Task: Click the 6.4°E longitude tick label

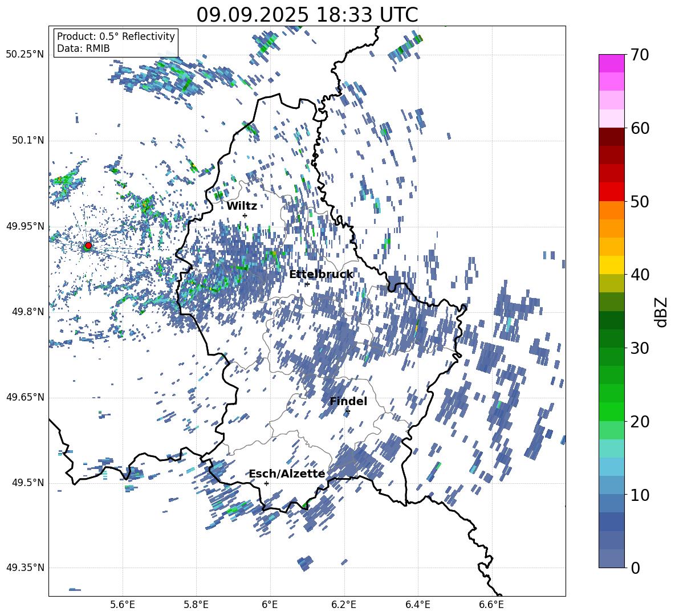Action: (417, 605)
